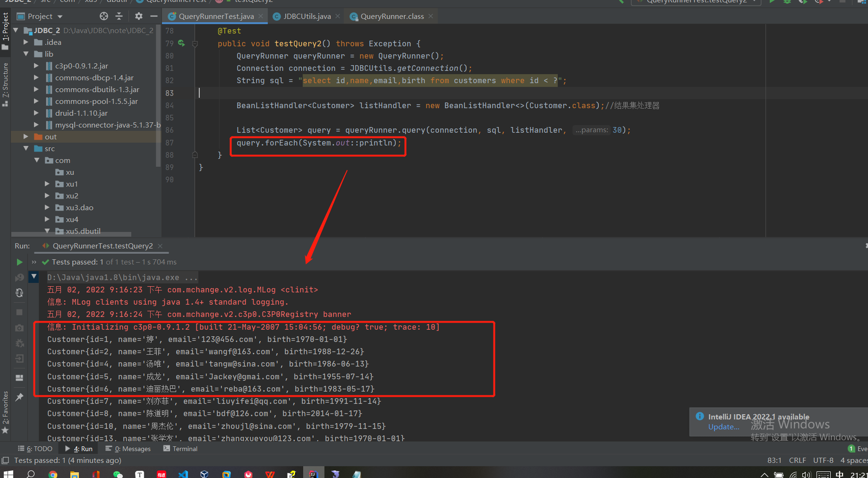Switch to QueryRunner.class tab
Screen dimensions: 868x478
coord(392,16)
